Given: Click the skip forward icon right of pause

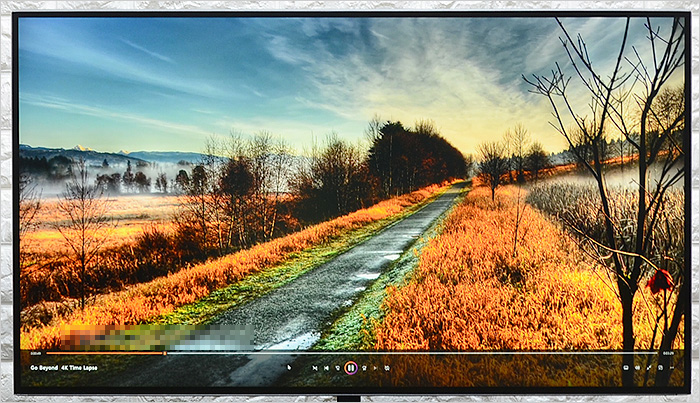Looking at the screenshot, I should (x=364, y=368).
